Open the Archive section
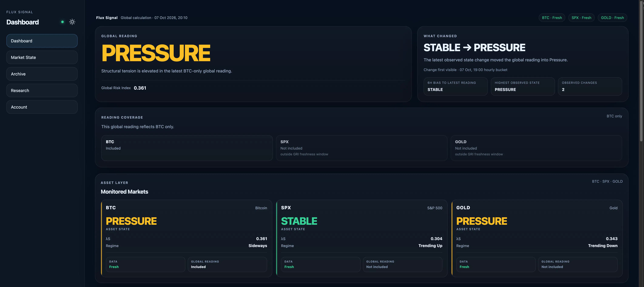644x287 pixels. 42,74
